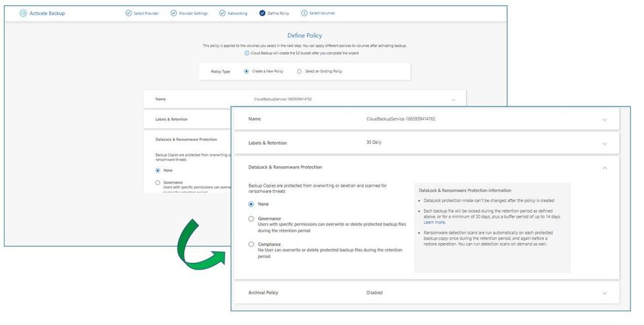Go to the Networking step label
The height and width of the screenshot is (325, 644).
point(237,14)
